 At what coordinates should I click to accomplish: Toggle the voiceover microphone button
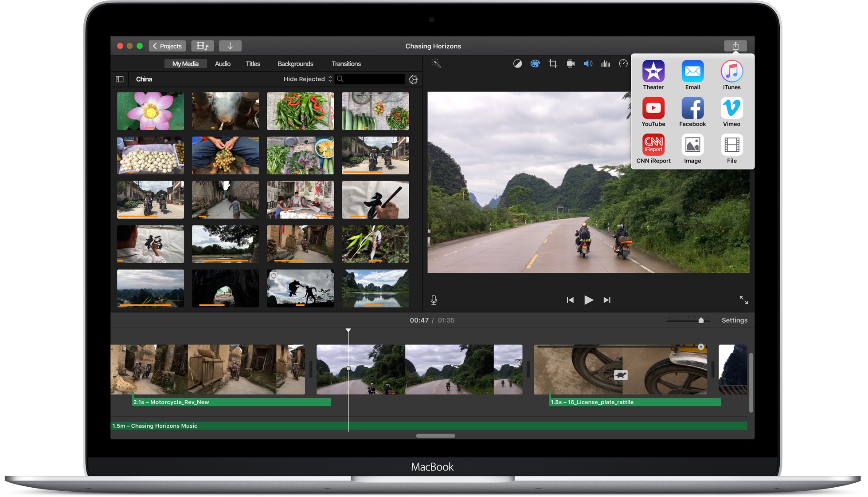434,300
